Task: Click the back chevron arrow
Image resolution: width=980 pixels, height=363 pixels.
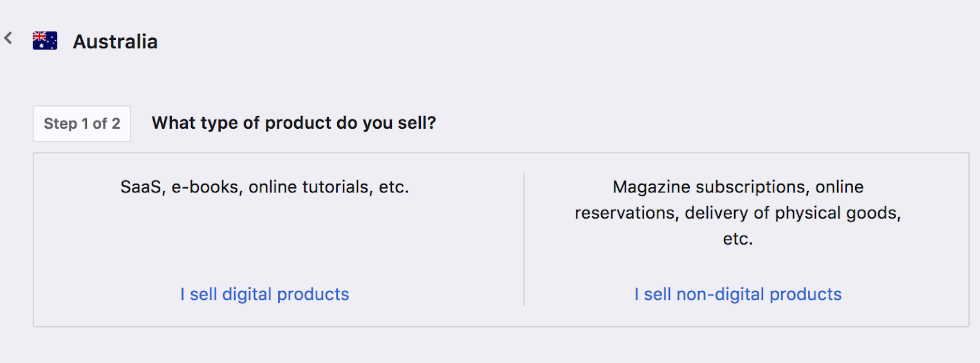Action: (8, 39)
